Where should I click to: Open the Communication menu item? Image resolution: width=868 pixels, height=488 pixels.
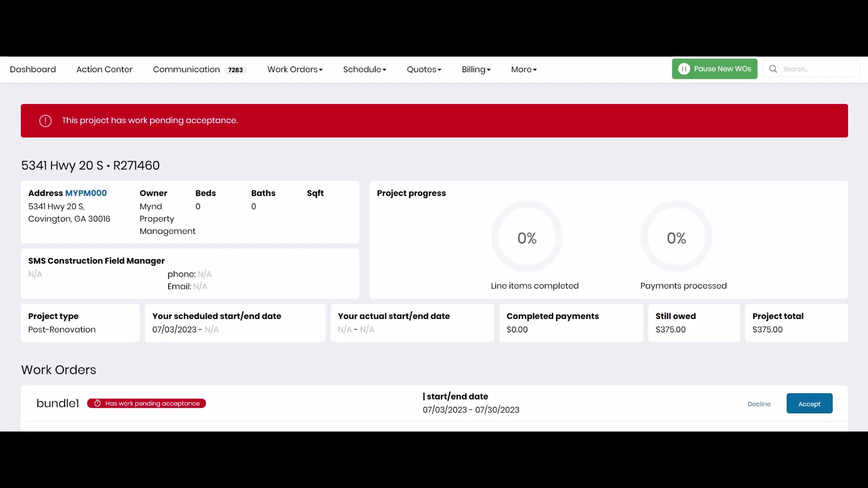tap(186, 70)
